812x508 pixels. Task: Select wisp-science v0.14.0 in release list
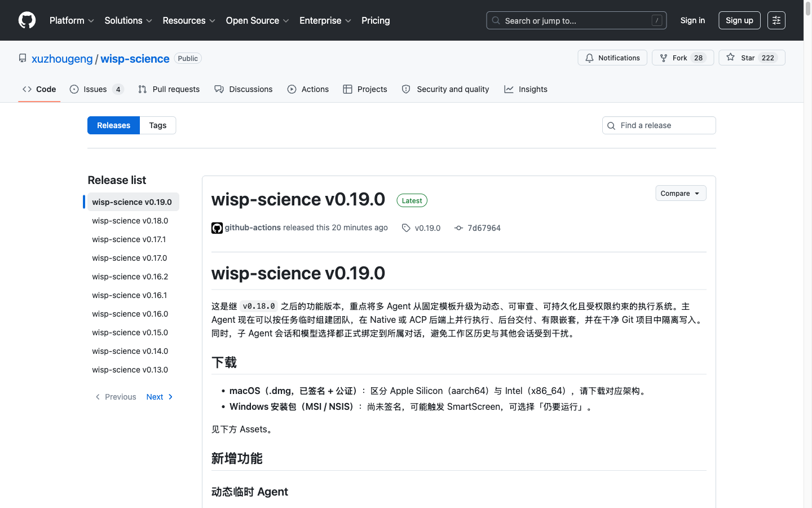click(133, 351)
